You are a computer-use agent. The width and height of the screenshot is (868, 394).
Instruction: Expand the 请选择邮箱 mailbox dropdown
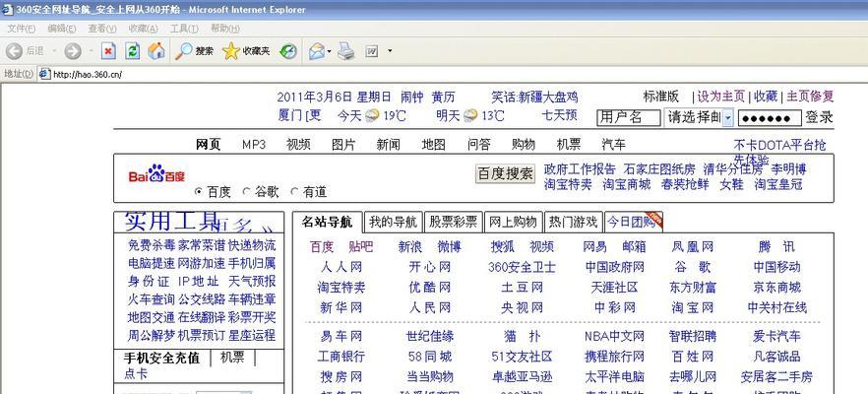point(728,117)
